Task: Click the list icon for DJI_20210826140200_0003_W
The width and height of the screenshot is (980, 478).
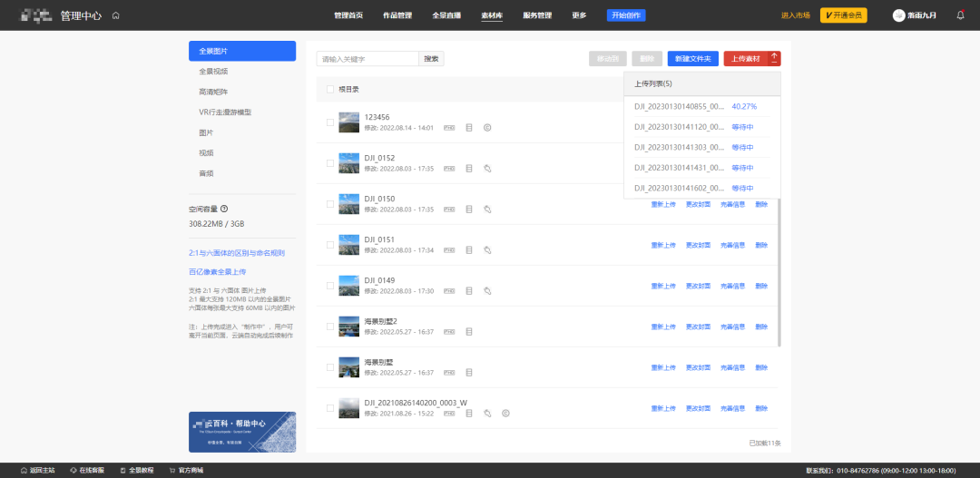Action: coord(469,413)
